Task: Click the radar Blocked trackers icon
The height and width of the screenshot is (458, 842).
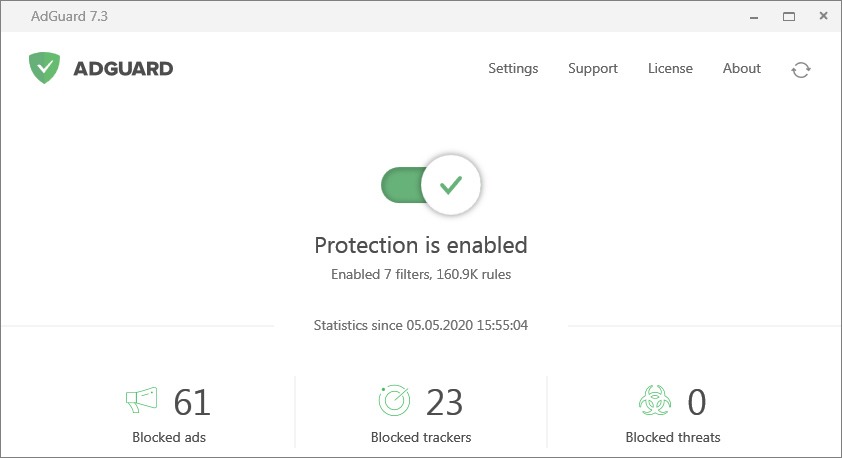Action: click(x=394, y=401)
